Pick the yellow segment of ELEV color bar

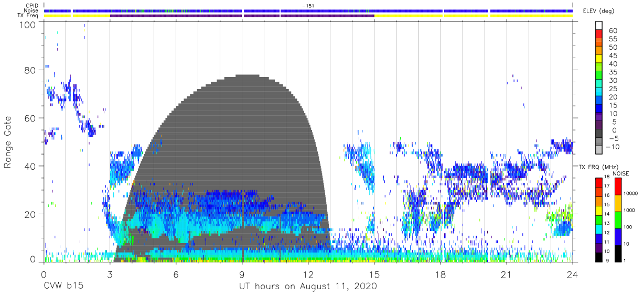[x=599, y=60]
